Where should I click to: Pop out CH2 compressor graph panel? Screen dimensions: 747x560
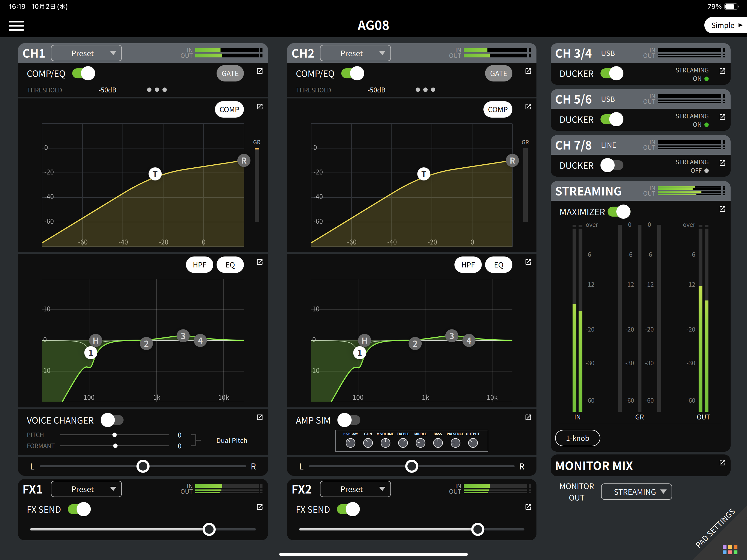click(528, 107)
